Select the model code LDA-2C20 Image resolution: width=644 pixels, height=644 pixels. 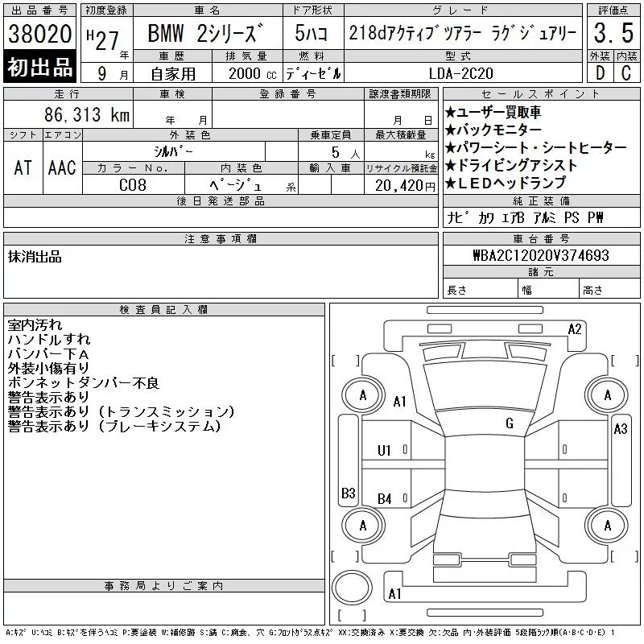click(x=460, y=74)
